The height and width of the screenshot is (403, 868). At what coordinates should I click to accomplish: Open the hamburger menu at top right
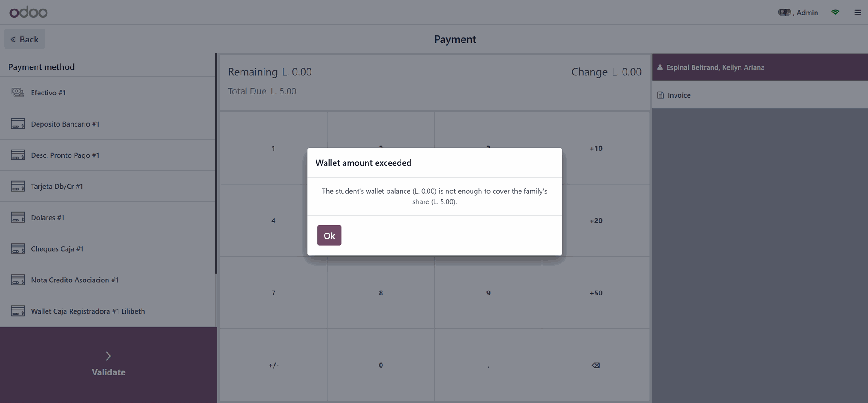[858, 13]
